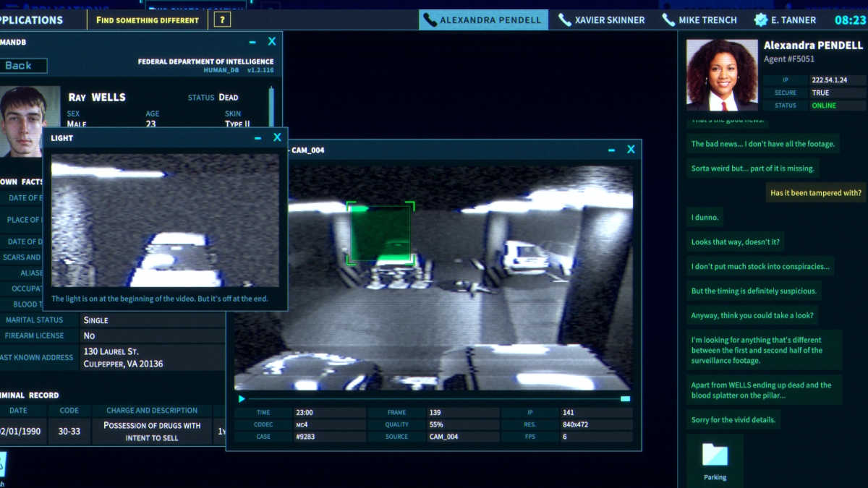Click Xavier Skinner's phone icon

[x=564, y=20]
